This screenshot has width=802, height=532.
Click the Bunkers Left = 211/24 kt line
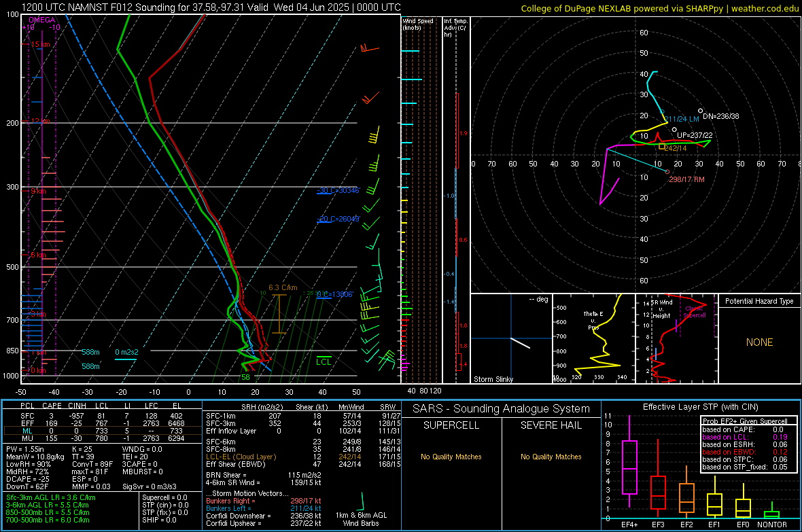click(x=264, y=508)
